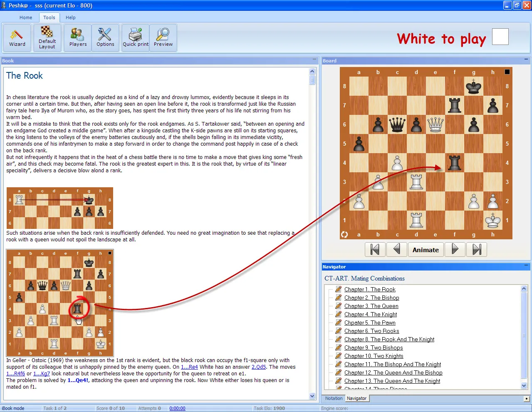This screenshot has width=532, height=412.
Task: Flip the board using the rotate icon
Action: [344, 235]
